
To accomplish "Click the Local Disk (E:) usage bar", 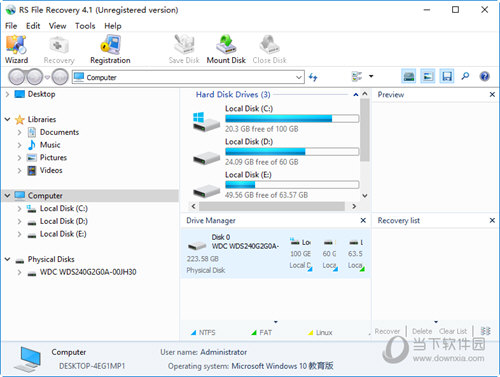I will pyautogui.click(x=292, y=185).
